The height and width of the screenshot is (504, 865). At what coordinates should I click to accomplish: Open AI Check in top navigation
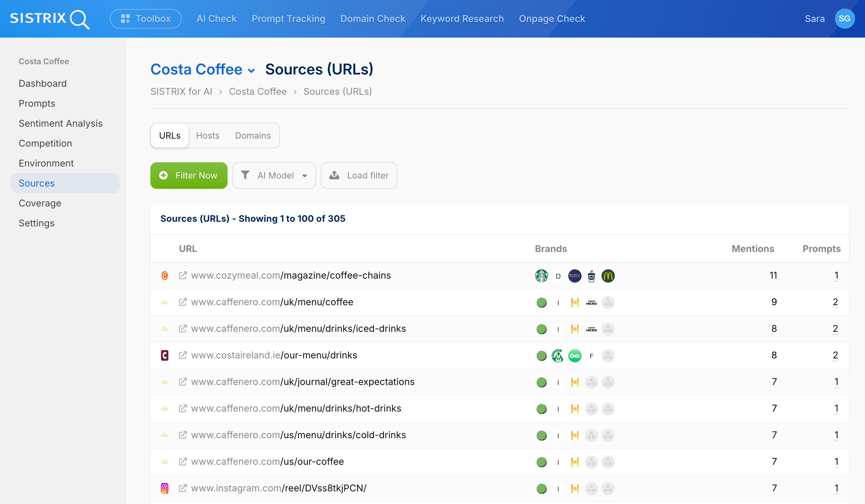coord(217,19)
